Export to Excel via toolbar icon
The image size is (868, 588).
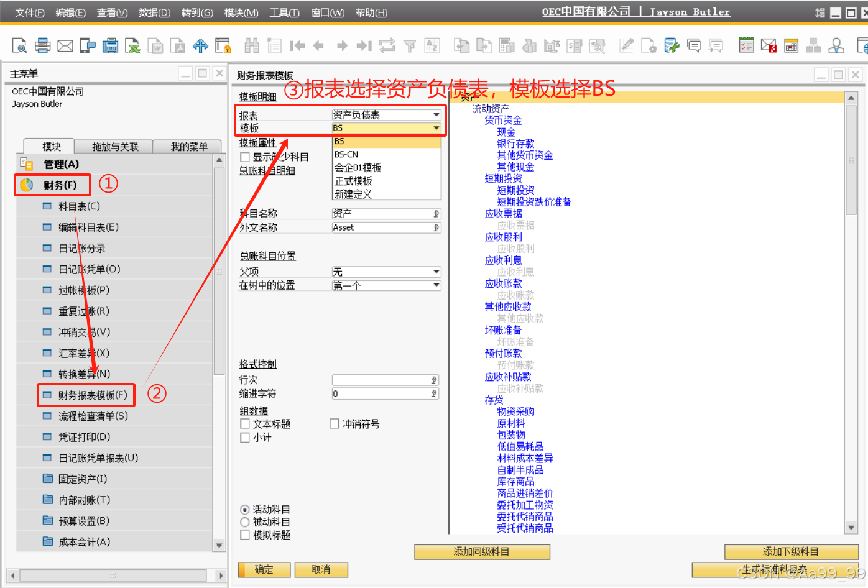tap(132, 45)
